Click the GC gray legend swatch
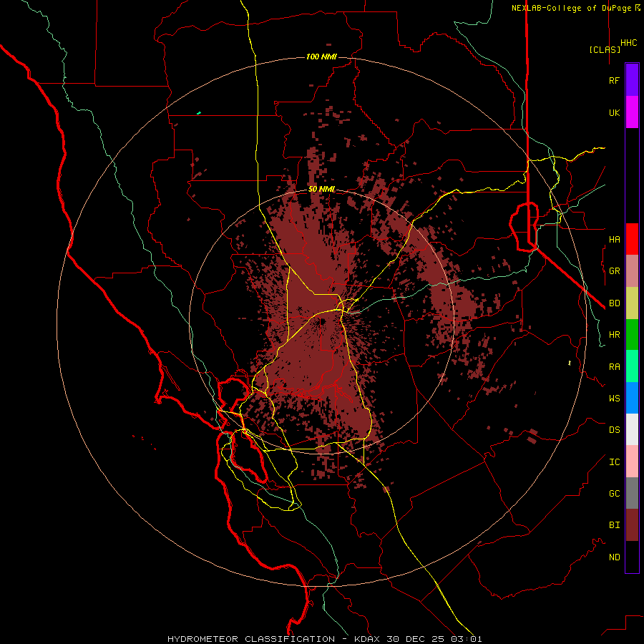The height and width of the screenshot is (644, 644). pyautogui.click(x=632, y=493)
